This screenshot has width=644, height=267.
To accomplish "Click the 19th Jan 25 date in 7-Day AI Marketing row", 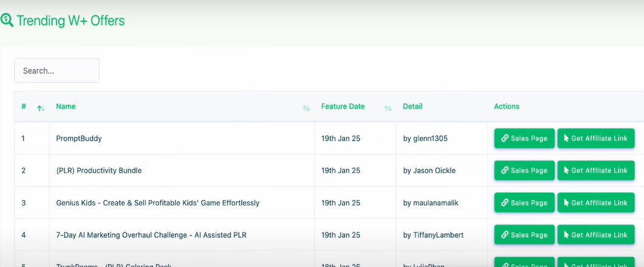I will point(340,235).
